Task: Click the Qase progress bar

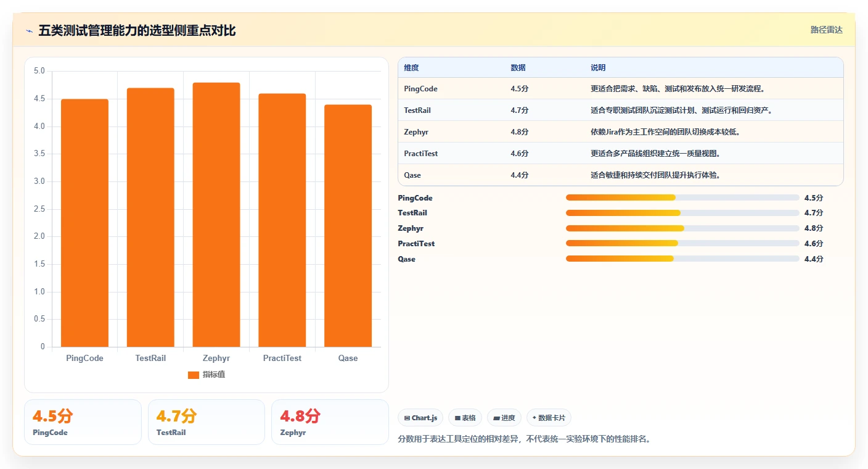Action: [682, 259]
